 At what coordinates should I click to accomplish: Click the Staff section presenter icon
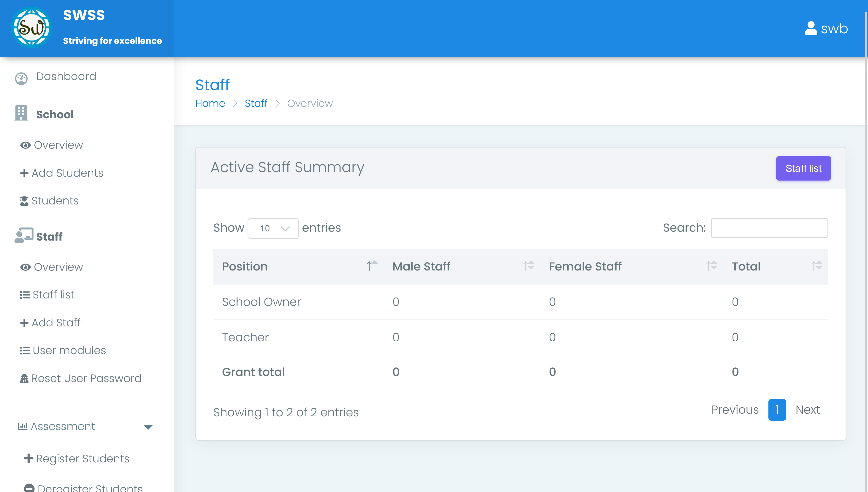pyautogui.click(x=24, y=235)
